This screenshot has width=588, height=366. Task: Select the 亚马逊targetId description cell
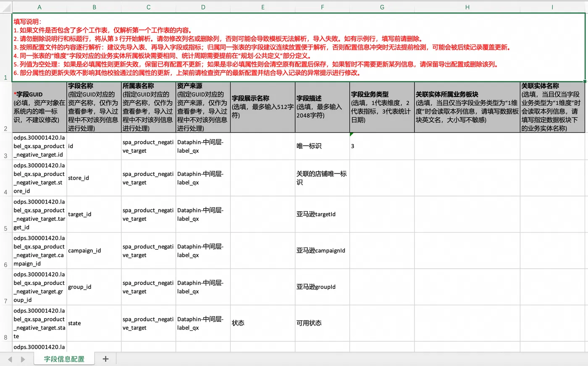click(323, 214)
